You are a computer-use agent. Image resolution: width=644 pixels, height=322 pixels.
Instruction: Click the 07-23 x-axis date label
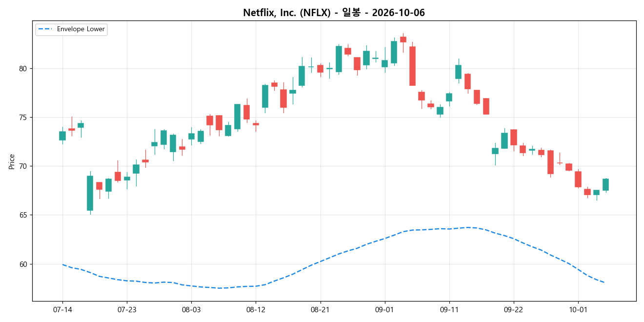[x=127, y=310]
